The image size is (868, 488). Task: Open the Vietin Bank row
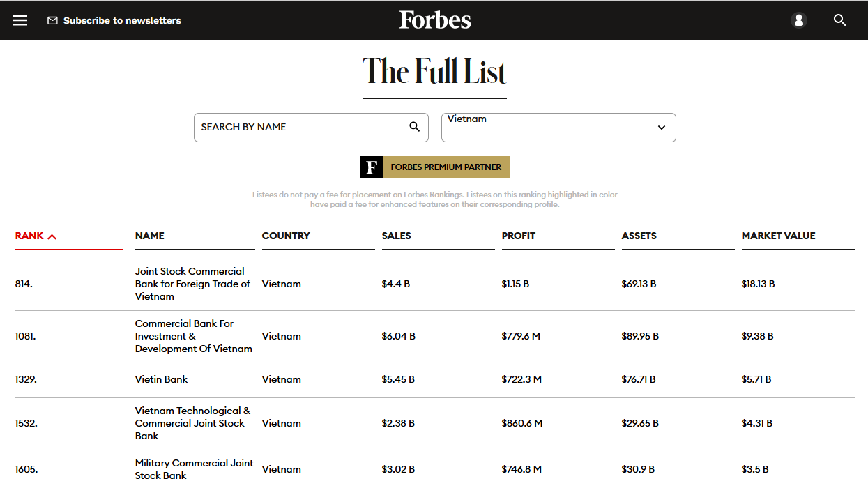[x=161, y=379]
